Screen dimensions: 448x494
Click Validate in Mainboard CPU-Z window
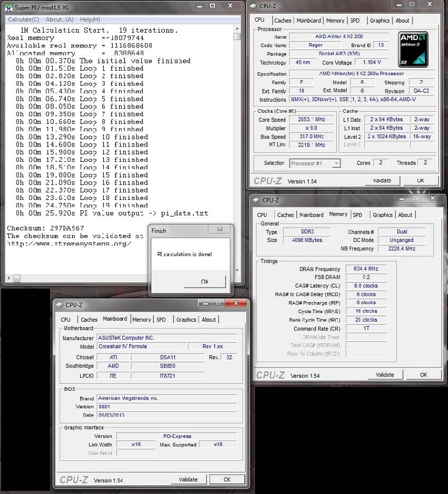pos(188,479)
